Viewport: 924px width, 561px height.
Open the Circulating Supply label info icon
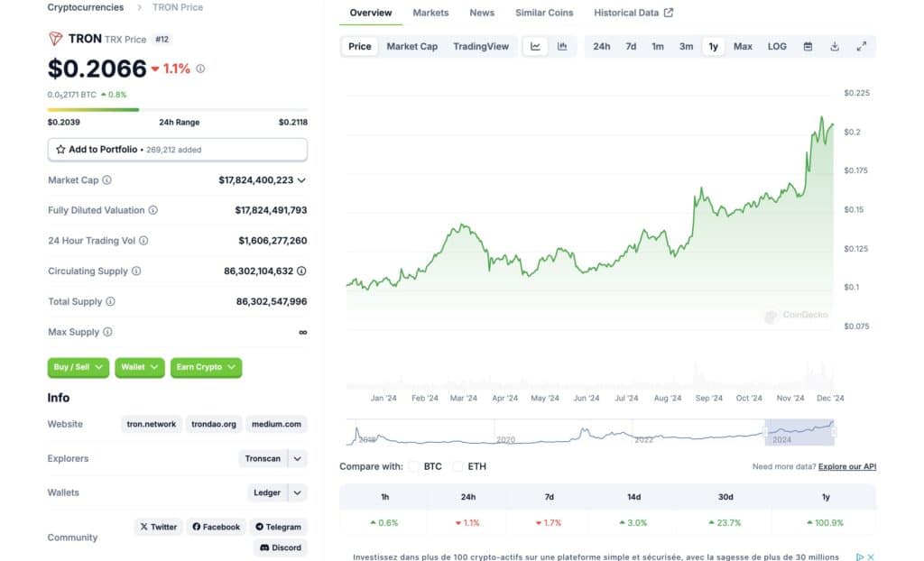136,271
